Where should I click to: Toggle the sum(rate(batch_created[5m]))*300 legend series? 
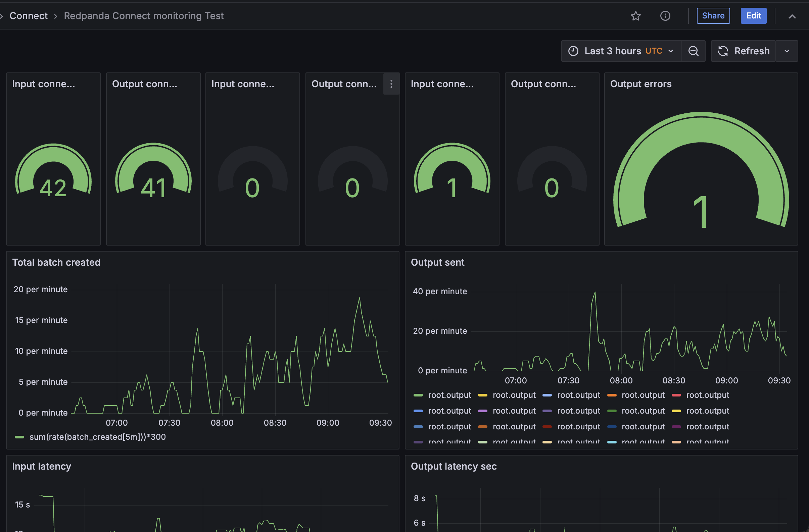(97, 437)
